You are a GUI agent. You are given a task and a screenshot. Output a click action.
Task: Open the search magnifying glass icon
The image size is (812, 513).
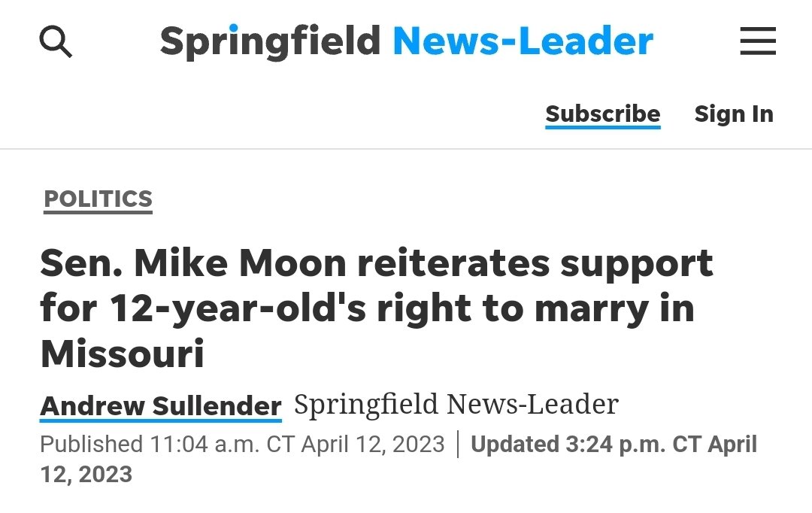click(x=56, y=41)
